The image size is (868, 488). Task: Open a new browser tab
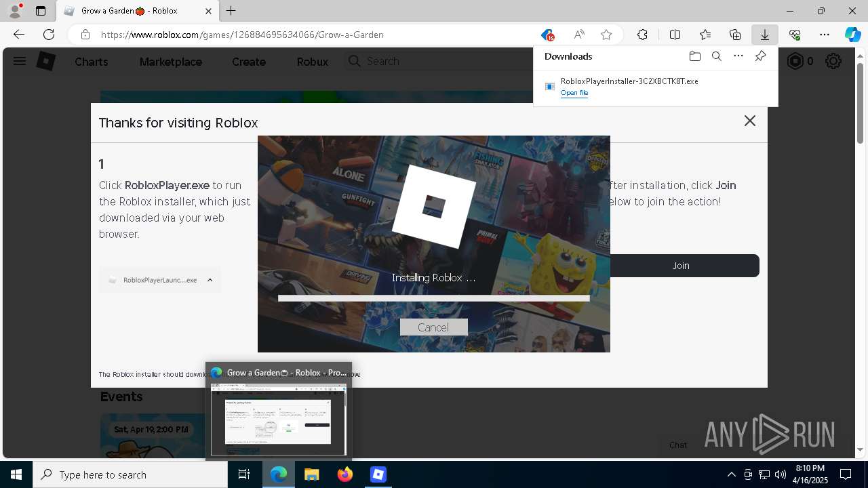point(231,11)
